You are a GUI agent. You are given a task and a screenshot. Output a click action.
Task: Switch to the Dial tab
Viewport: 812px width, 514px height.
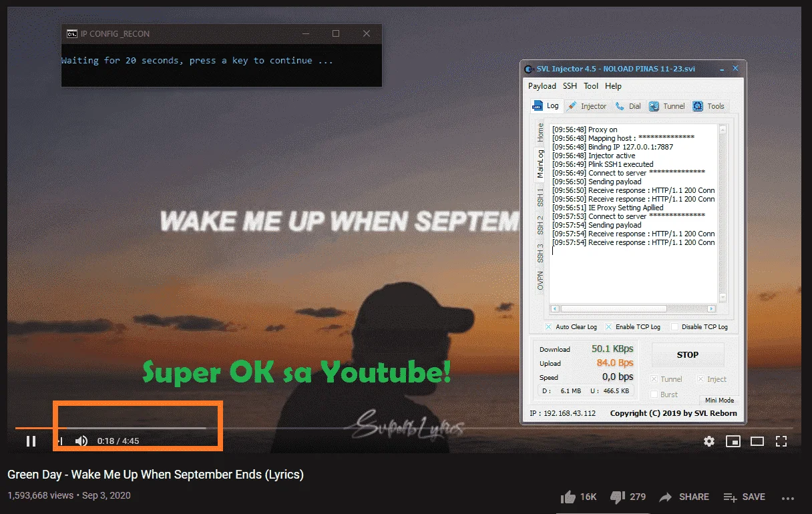point(628,106)
